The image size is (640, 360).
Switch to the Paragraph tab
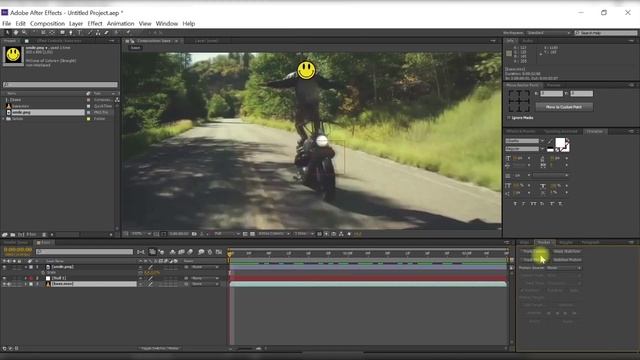click(x=590, y=242)
